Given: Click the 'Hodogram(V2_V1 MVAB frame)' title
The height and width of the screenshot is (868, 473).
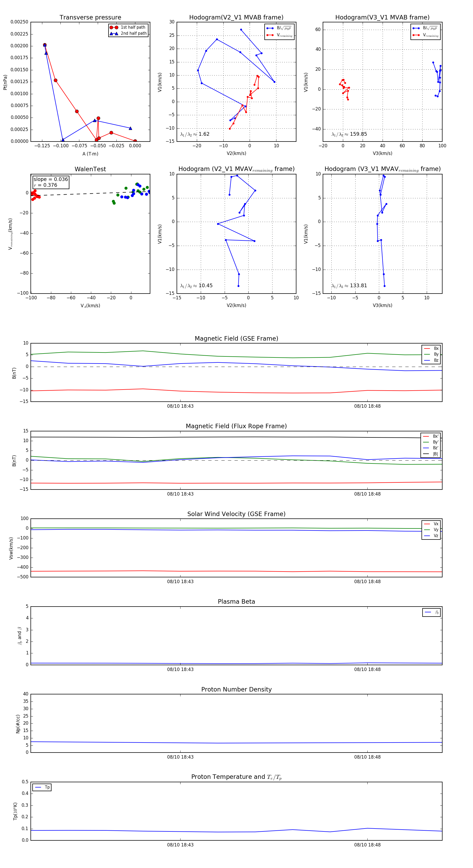Looking at the screenshot, I should click(236, 18).
